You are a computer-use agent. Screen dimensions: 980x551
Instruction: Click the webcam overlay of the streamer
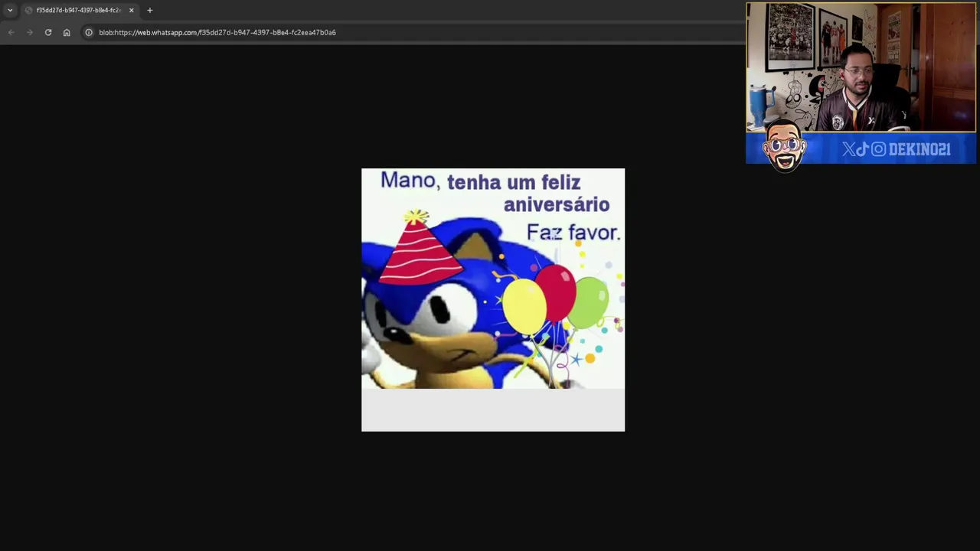coord(861,68)
